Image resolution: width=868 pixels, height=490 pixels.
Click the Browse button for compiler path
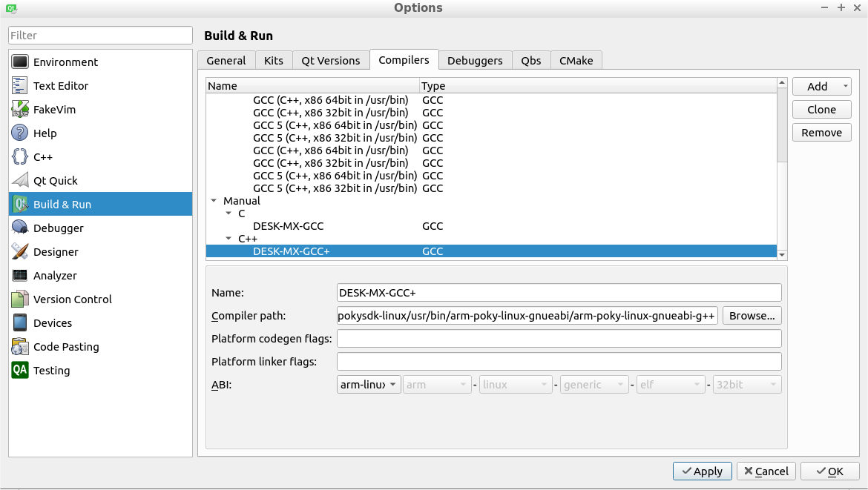pyautogui.click(x=752, y=316)
